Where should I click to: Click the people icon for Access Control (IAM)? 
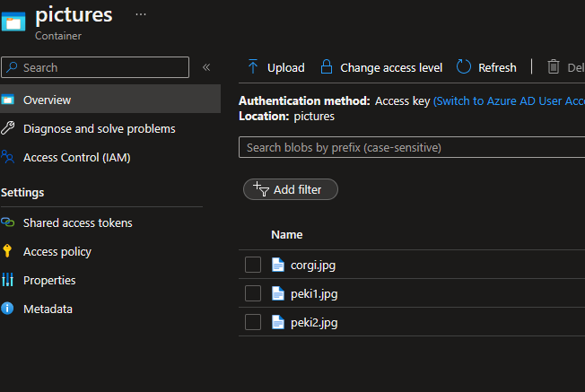click(x=8, y=157)
